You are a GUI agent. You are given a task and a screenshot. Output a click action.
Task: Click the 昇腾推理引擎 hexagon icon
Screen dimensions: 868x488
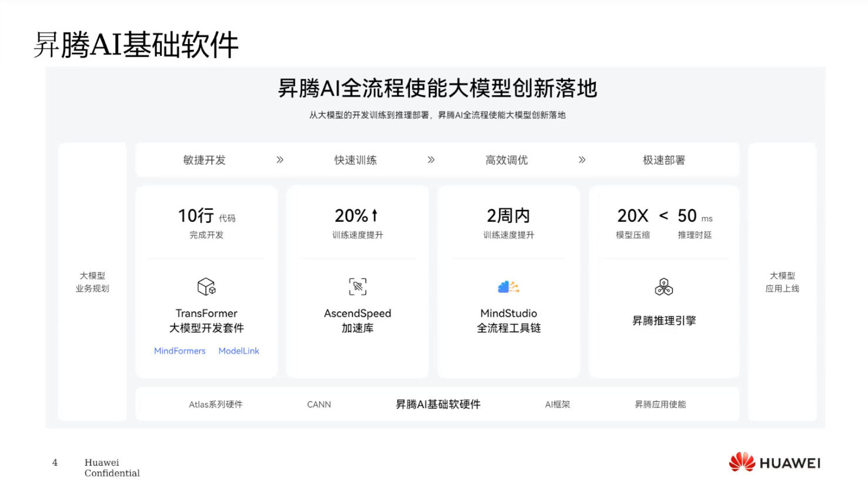[x=664, y=287]
